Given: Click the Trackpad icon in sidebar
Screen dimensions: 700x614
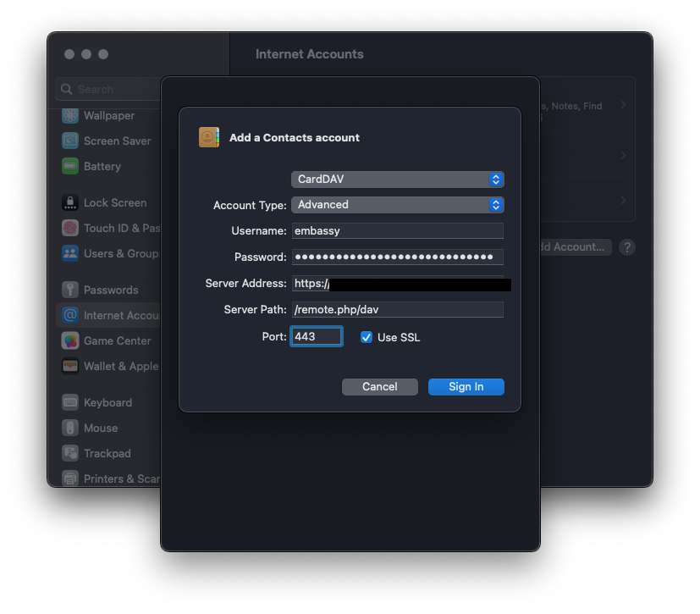Looking at the screenshot, I should (x=70, y=453).
